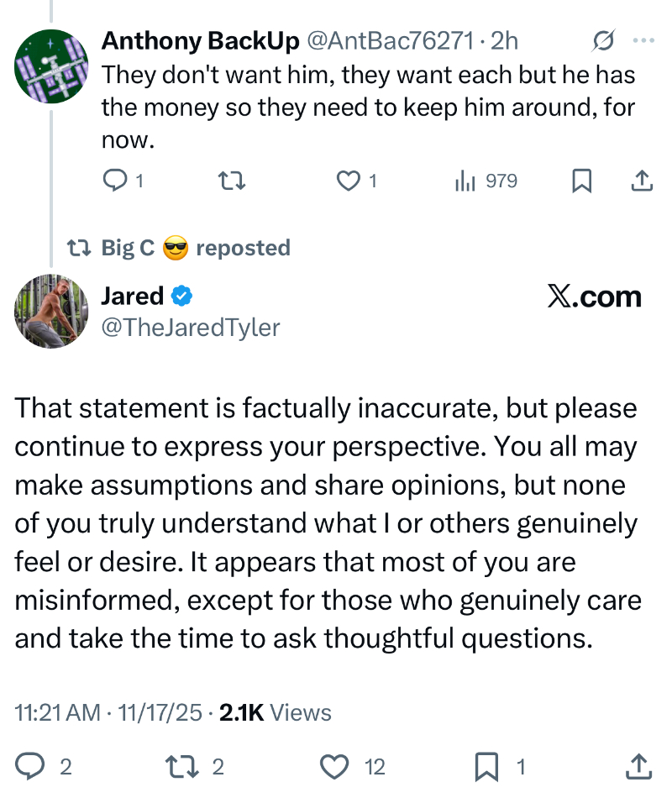
Task: Reply to Anthony BackUp's post
Action: pos(113,181)
